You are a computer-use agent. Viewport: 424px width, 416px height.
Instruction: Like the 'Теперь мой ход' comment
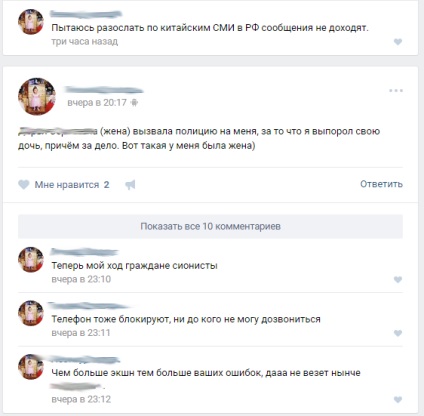click(x=398, y=280)
